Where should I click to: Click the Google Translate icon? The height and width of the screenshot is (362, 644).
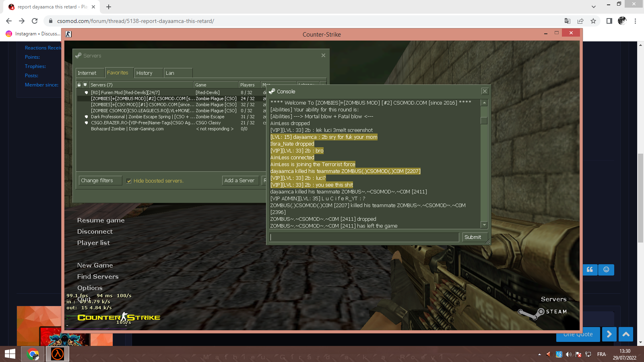coord(568,21)
